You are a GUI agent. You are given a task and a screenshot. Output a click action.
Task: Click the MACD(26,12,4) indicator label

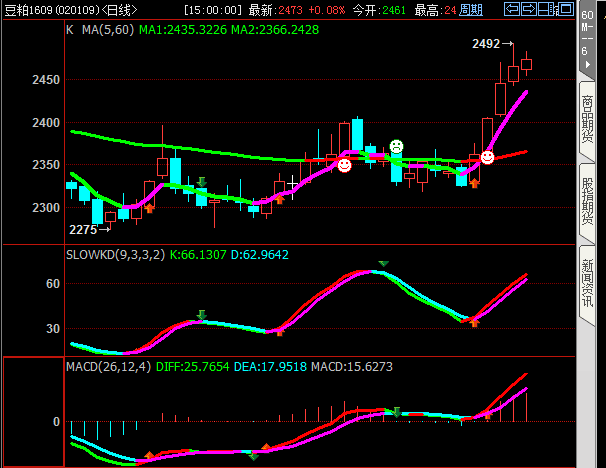109,366
